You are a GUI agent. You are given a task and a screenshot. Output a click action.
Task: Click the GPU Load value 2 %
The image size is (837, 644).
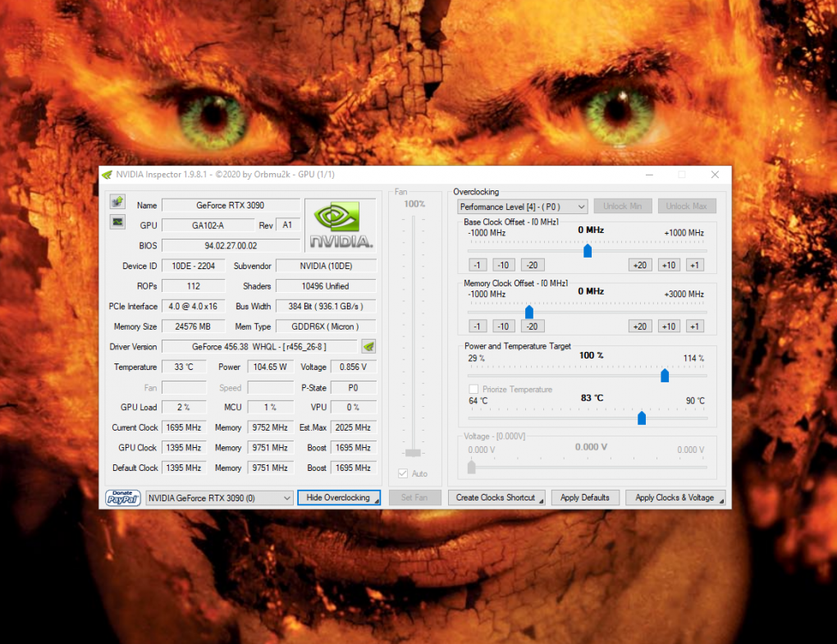pos(184,407)
